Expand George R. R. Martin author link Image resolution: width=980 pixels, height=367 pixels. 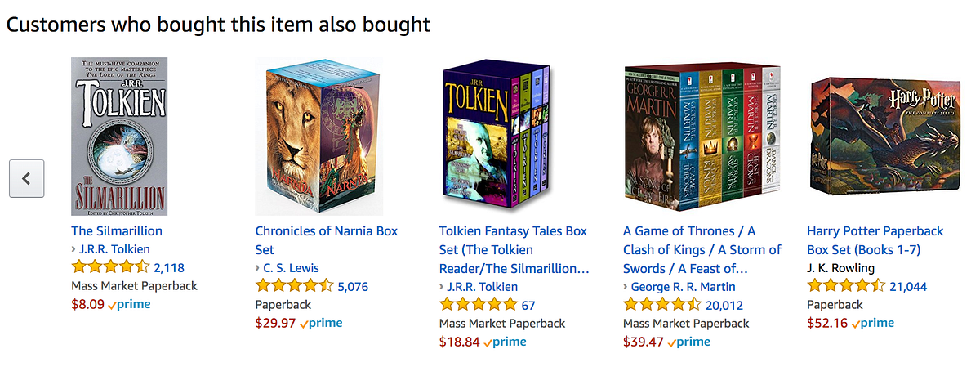pyautogui.click(x=679, y=287)
